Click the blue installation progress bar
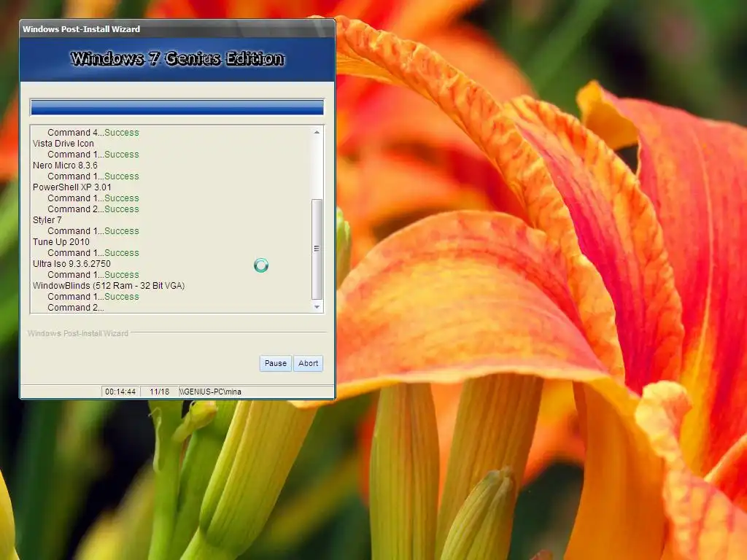Screen dimensions: 747x560 coord(177,107)
